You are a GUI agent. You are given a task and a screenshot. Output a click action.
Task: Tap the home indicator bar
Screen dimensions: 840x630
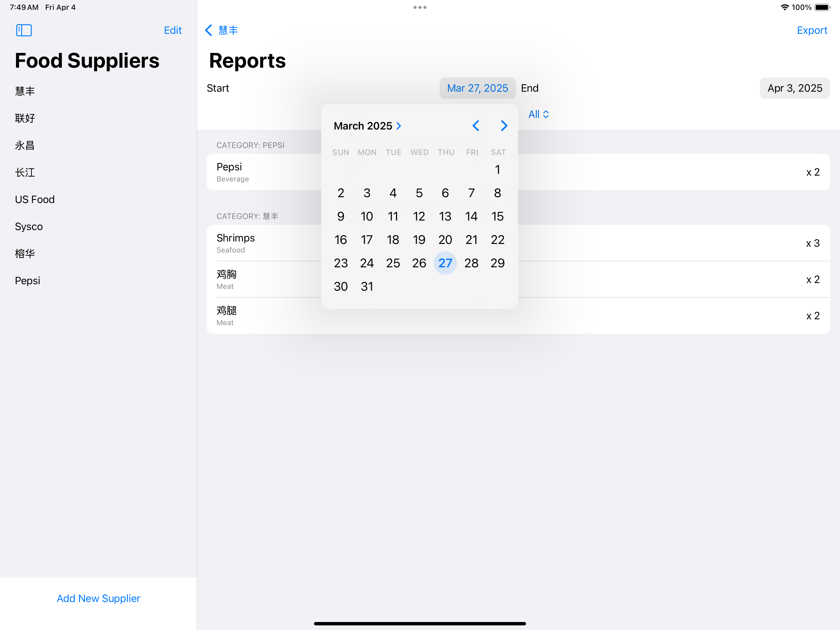click(x=420, y=624)
